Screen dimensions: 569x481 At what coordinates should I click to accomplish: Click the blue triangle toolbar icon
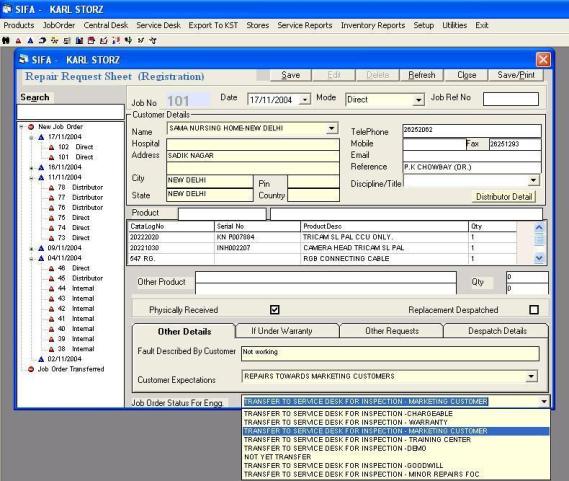click(x=30, y=40)
